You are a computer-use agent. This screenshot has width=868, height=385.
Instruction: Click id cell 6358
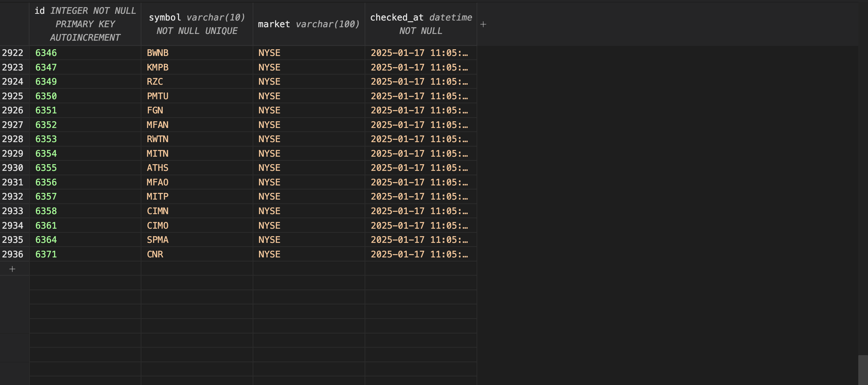(x=85, y=211)
